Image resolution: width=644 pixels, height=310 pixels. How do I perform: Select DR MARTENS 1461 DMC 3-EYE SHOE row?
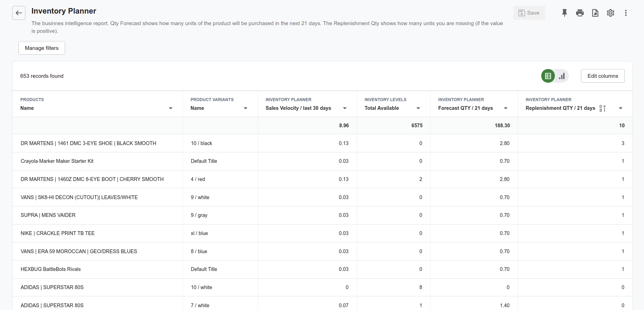tap(322, 143)
